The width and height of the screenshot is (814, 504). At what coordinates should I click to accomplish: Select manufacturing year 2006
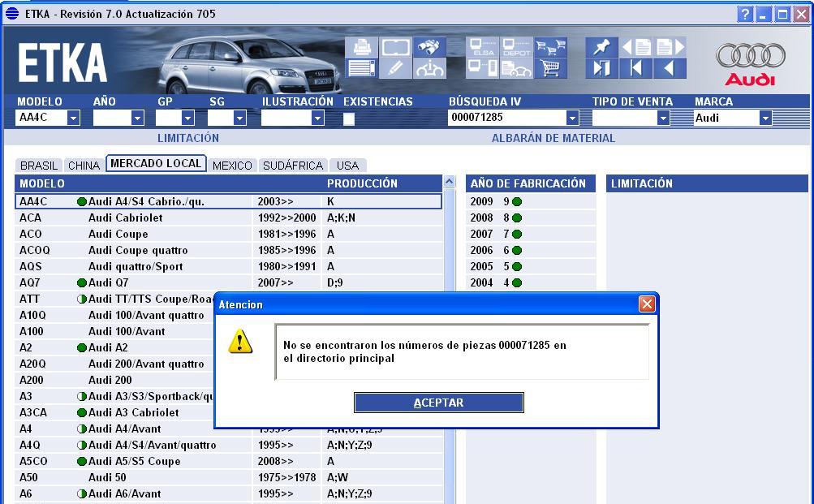point(530,250)
